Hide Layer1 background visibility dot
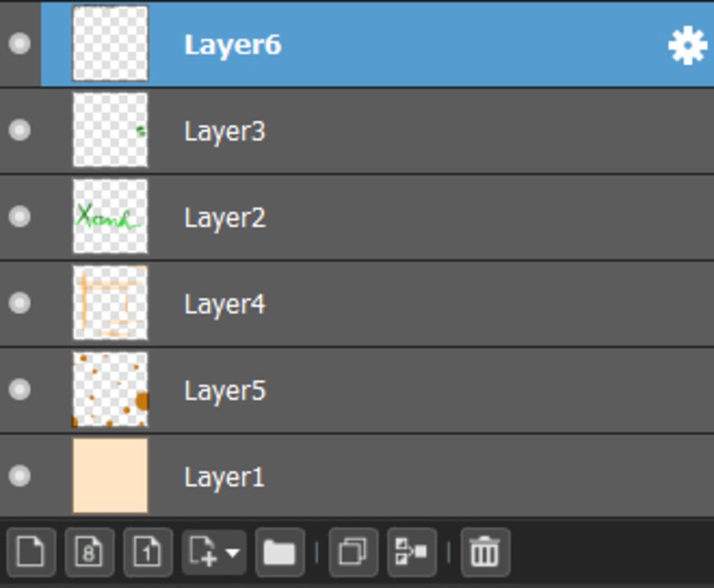 point(20,476)
